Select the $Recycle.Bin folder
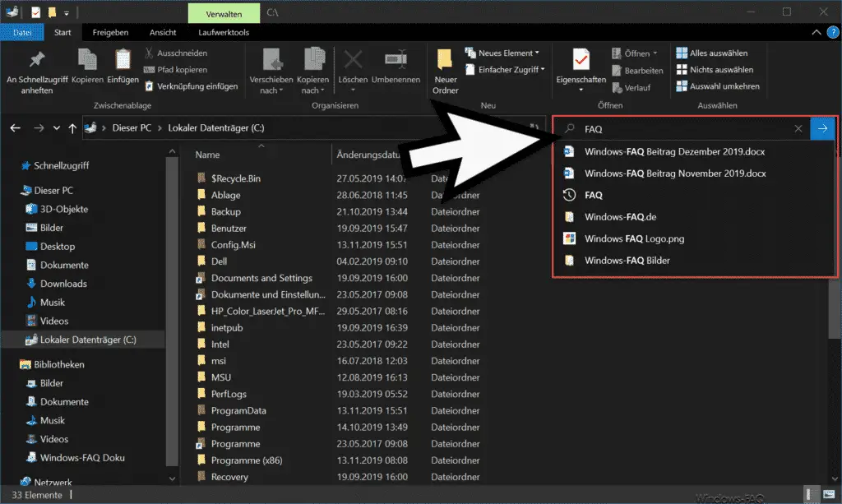This screenshot has height=504, width=842. pyautogui.click(x=229, y=178)
